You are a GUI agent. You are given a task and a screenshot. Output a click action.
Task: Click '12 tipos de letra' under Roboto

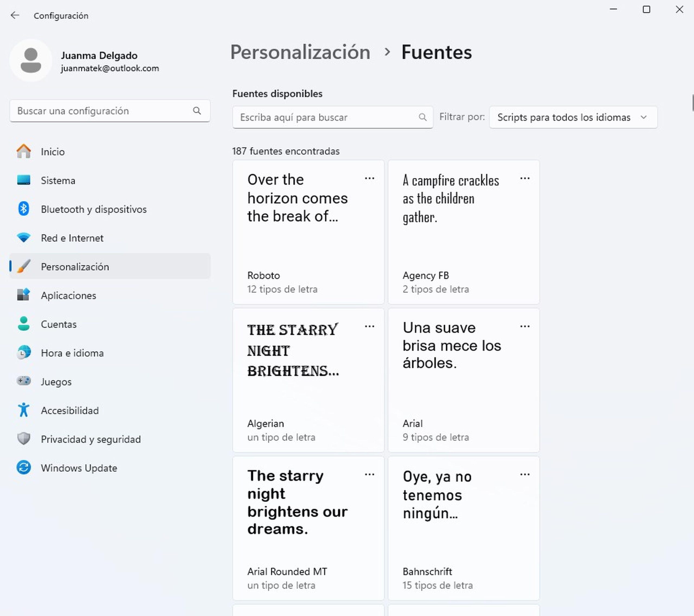[282, 289]
